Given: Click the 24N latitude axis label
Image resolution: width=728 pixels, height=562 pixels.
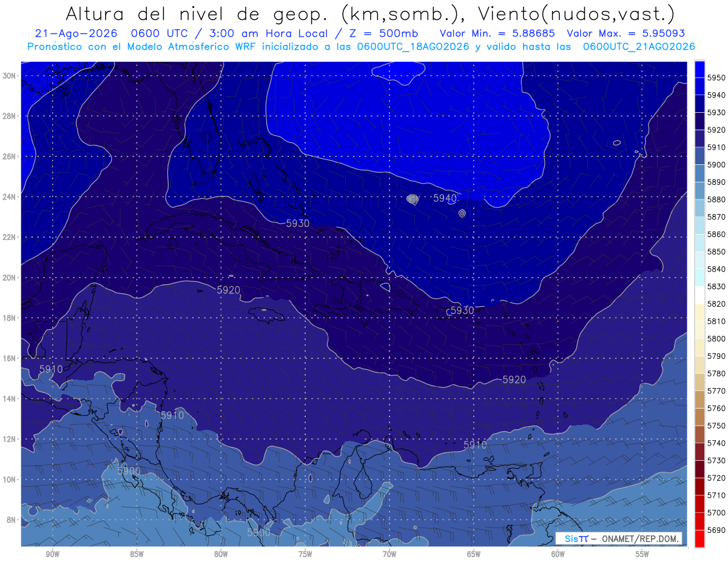Looking at the screenshot, I should 9,197.
